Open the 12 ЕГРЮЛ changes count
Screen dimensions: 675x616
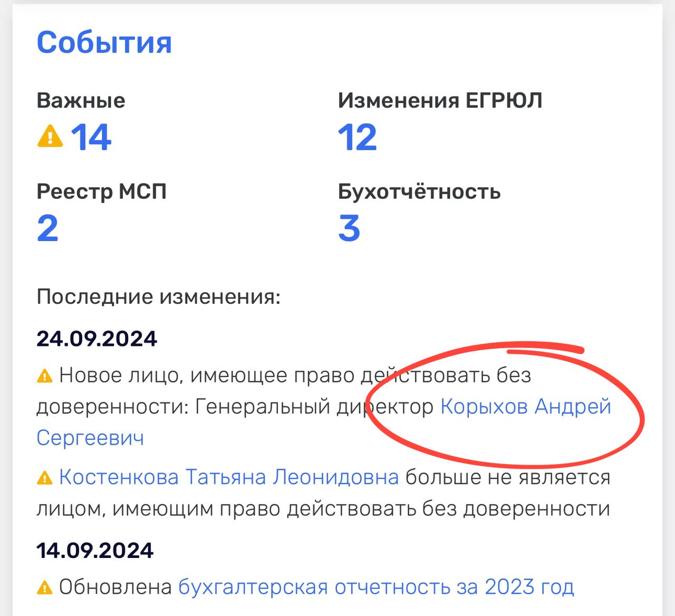point(357,137)
